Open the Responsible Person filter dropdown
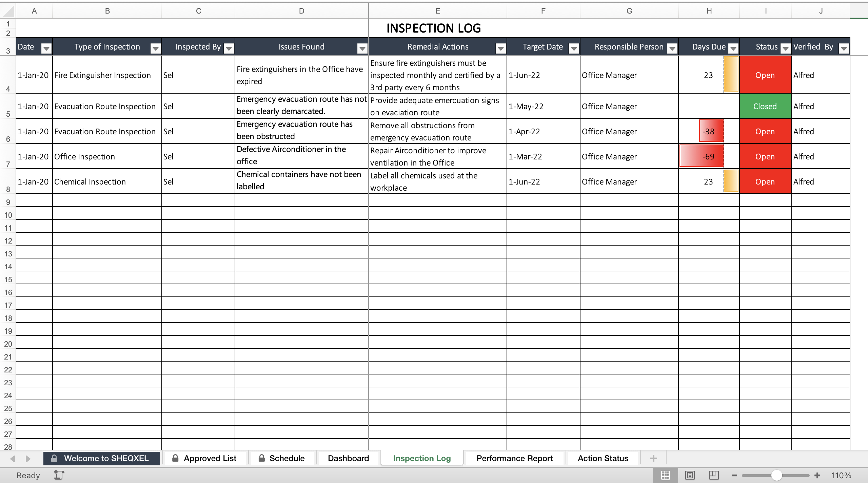The width and height of the screenshot is (868, 483). [x=672, y=49]
